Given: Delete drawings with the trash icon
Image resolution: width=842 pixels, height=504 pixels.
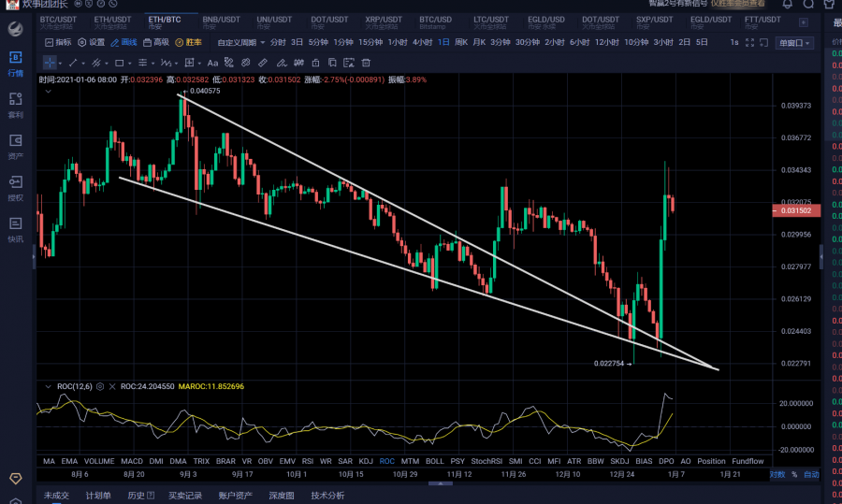Looking at the screenshot, I should 366,63.
